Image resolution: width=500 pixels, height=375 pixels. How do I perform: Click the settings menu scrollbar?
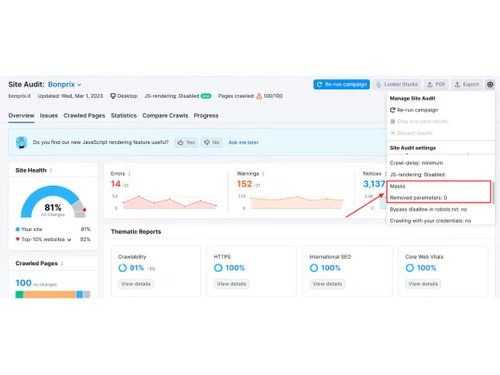coord(493,193)
